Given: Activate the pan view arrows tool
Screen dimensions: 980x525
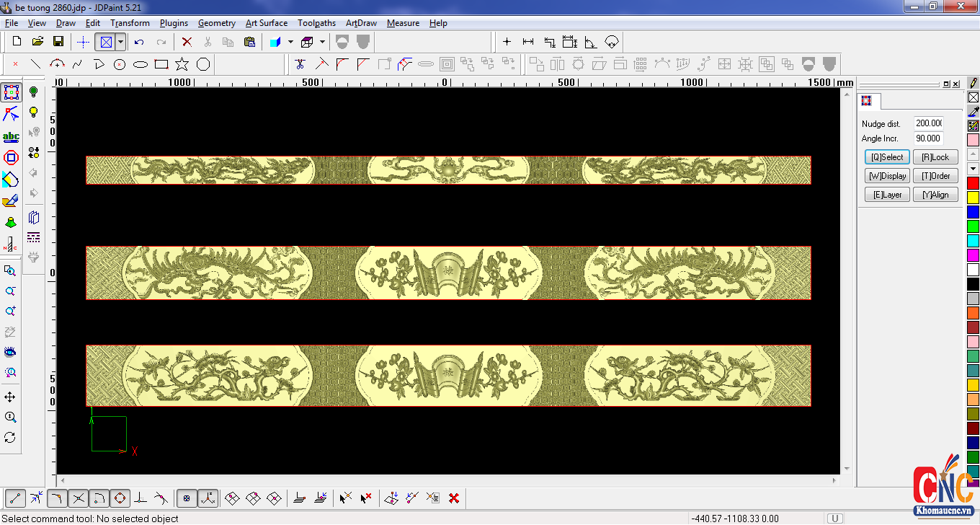Looking at the screenshot, I should tap(10, 397).
